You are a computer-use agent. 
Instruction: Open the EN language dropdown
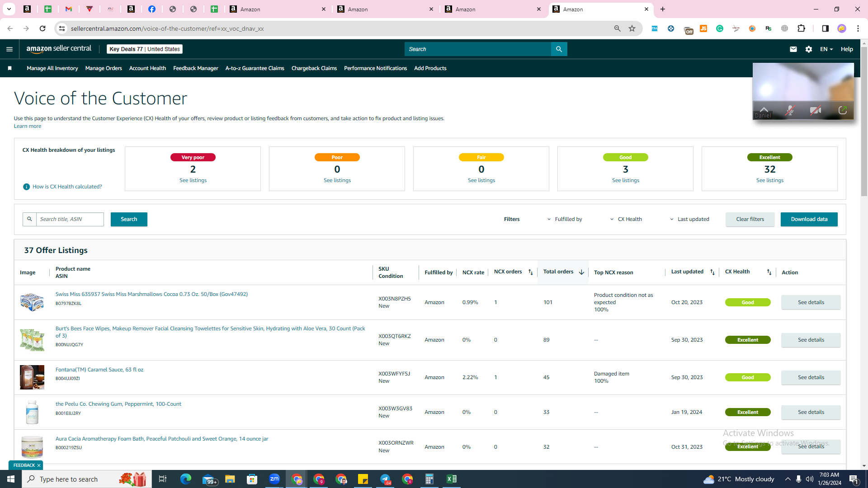[x=826, y=49]
